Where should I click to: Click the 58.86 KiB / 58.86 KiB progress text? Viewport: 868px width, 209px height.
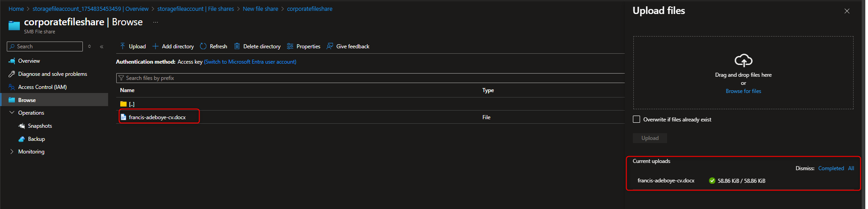[741, 181]
